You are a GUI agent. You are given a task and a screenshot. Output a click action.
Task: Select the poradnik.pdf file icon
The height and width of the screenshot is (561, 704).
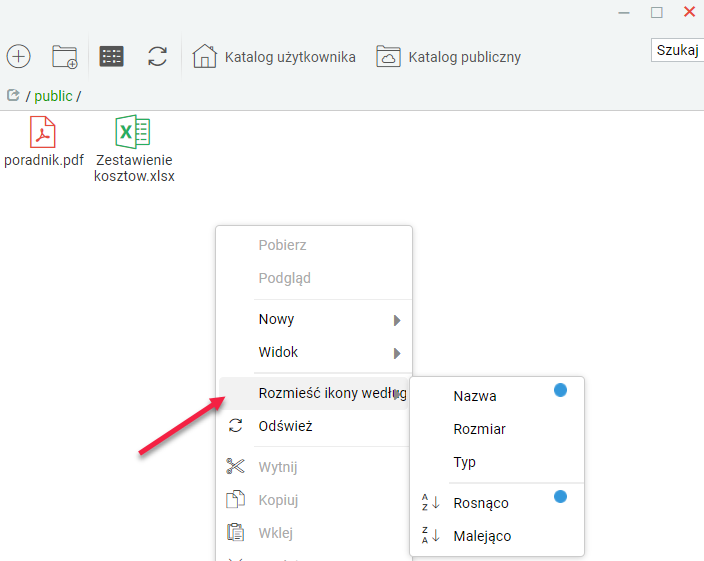[43, 132]
